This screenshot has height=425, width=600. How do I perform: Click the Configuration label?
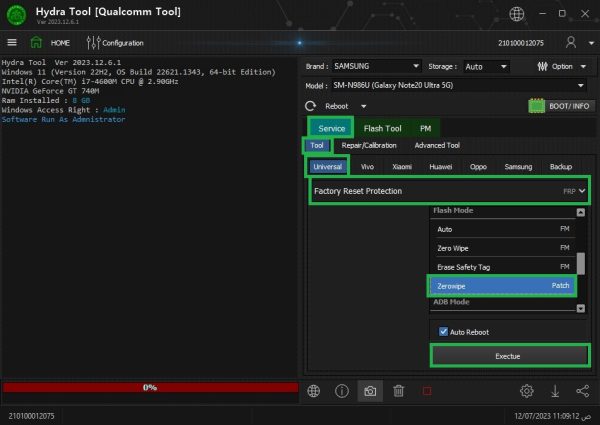(123, 43)
